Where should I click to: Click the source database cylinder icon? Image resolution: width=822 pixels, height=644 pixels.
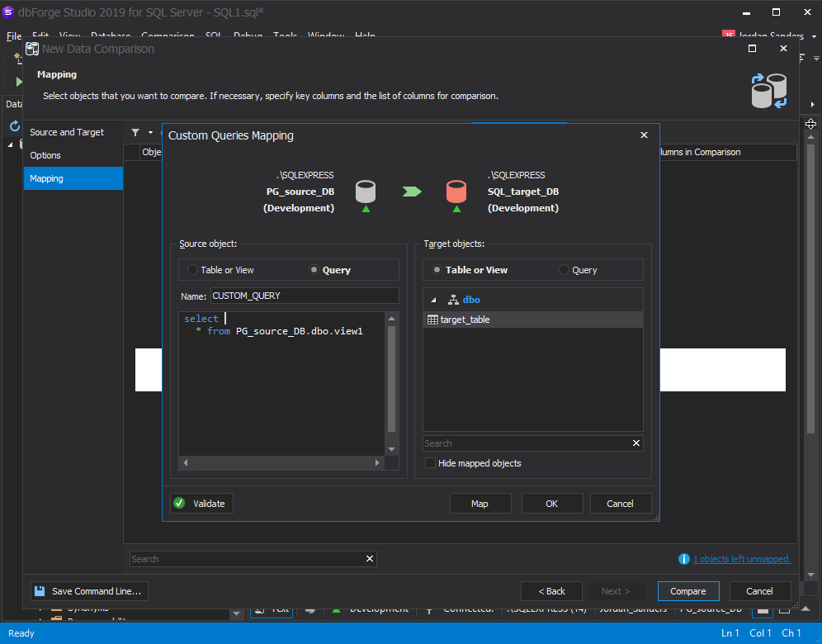[366, 192]
